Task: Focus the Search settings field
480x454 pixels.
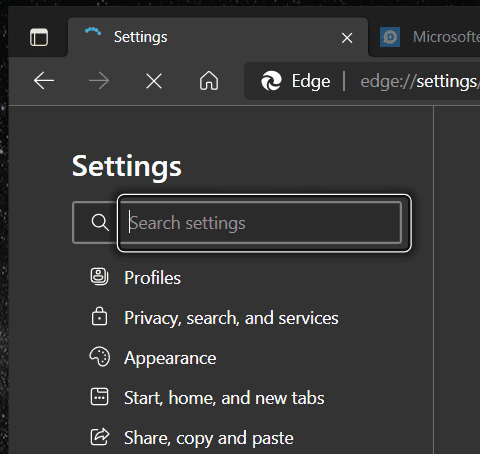Action: [x=265, y=223]
